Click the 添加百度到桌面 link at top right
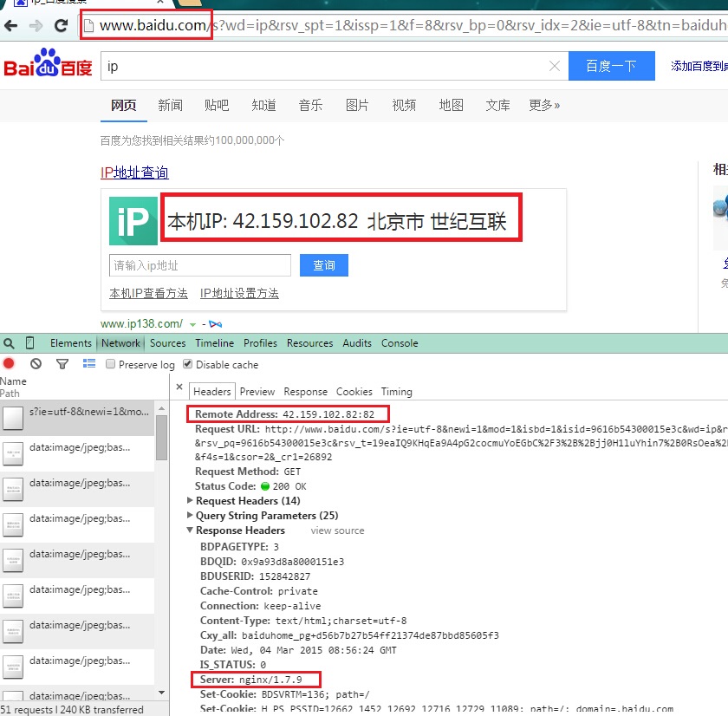 (x=699, y=66)
